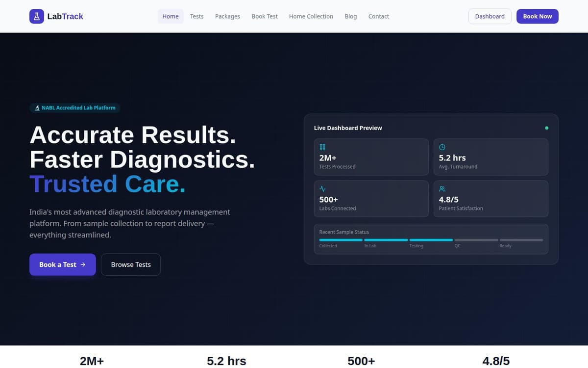Select the Avg. Turnaround stat card
The image size is (588, 368).
click(x=491, y=157)
